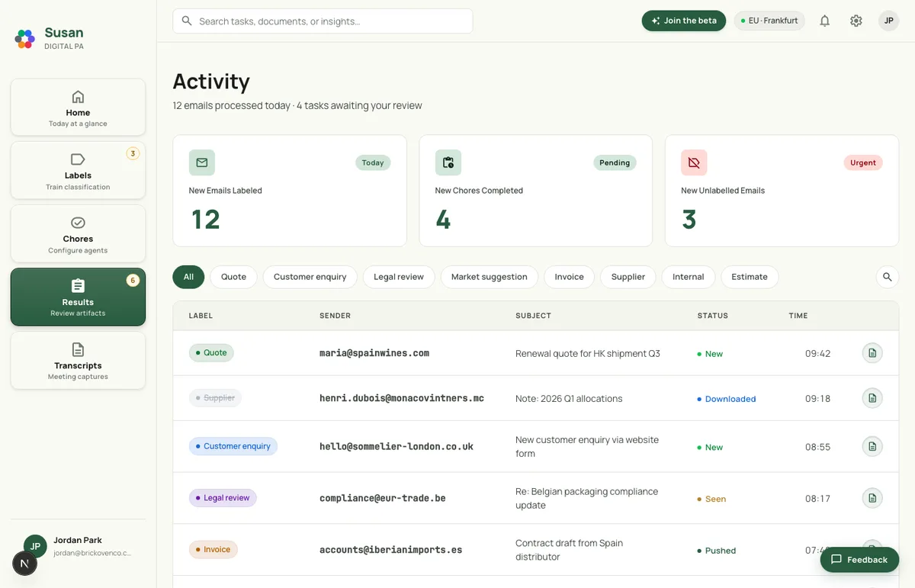915x588 pixels.
Task: Filter by Supplier chip
Action: point(628,277)
